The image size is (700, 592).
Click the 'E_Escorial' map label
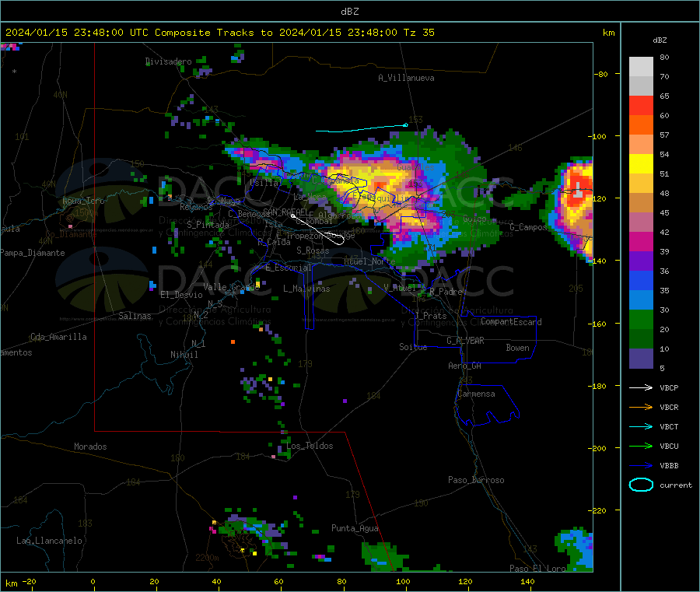coord(288,268)
